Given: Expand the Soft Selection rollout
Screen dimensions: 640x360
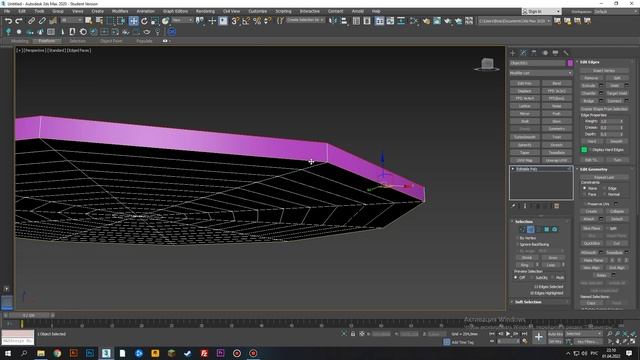Looking at the screenshot, I should 528,302.
